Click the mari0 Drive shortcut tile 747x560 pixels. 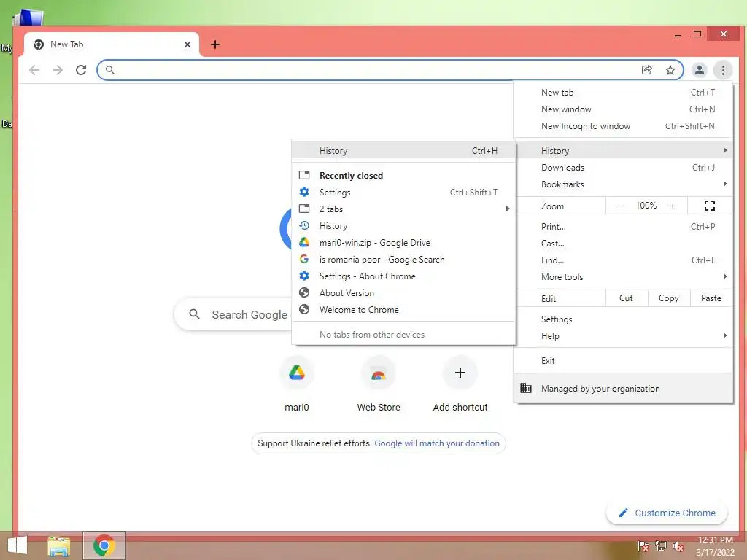pyautogui.click(x=296, y=384)
